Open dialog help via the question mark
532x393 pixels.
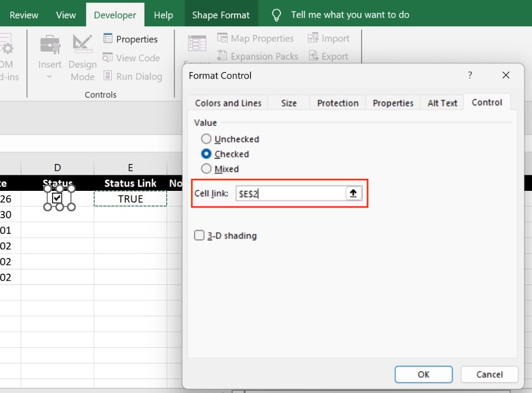[470, 75]
